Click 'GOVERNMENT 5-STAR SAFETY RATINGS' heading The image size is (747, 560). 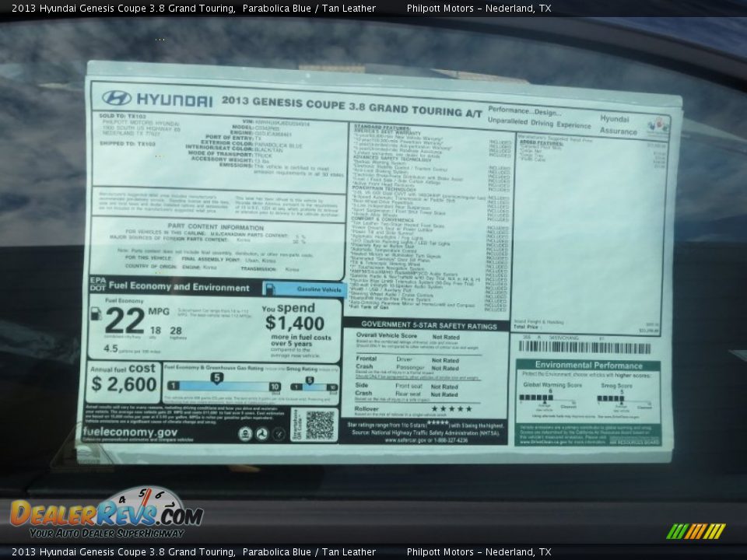tap(429, 326)
